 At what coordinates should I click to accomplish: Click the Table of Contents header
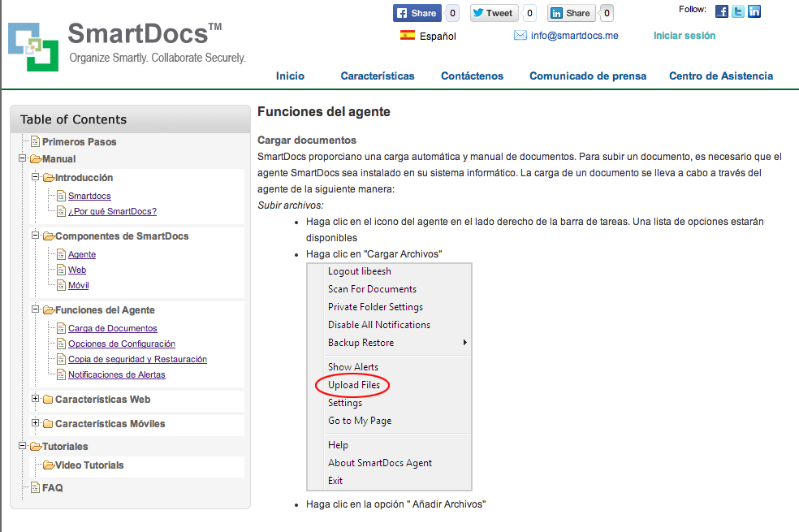coord(131,119)
